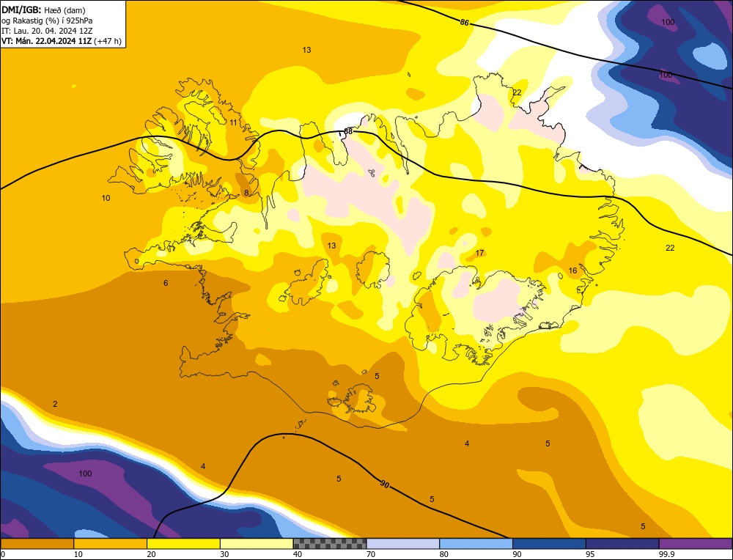
Task: Click the 'og Rakastig (%) í 925hPa' line
Action: click(47, 21)
